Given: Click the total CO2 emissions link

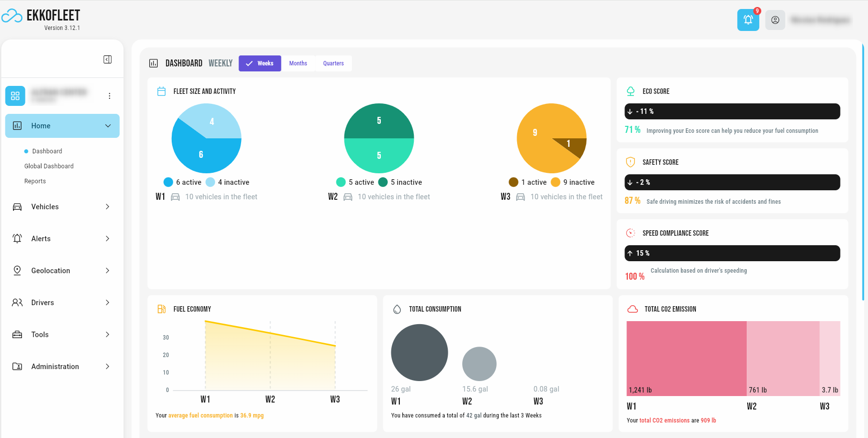Looking at the screenshot, I should (x=664, y=421).
